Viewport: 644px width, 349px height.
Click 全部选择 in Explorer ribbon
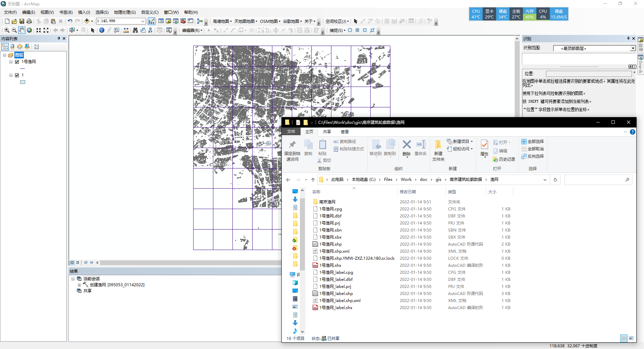[532, 142]
